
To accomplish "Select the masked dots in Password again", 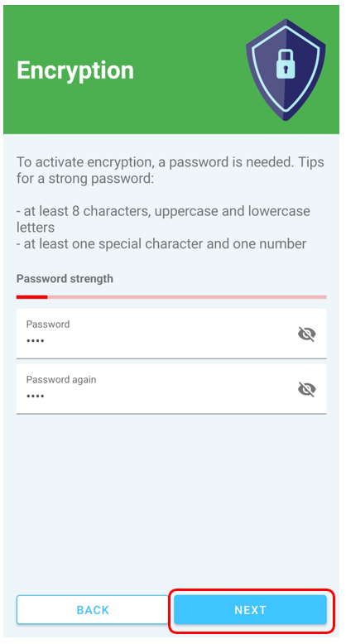I will click(x=36, y=396).
